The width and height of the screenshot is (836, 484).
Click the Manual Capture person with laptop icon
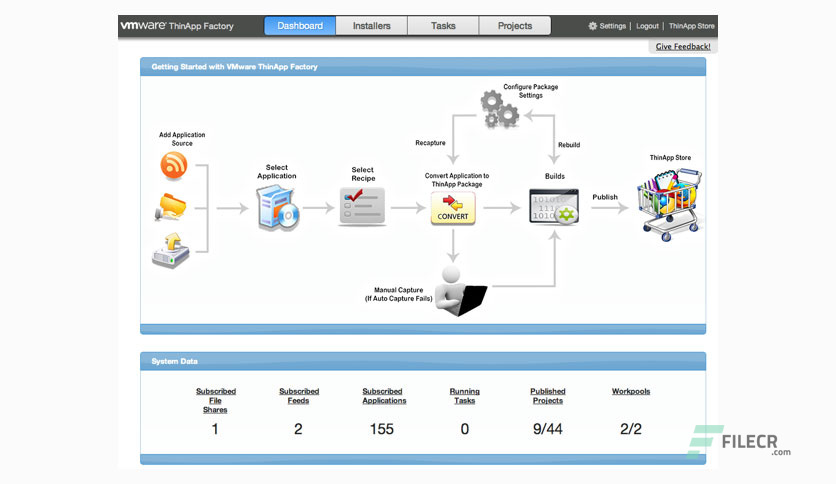tap(461, 292)
